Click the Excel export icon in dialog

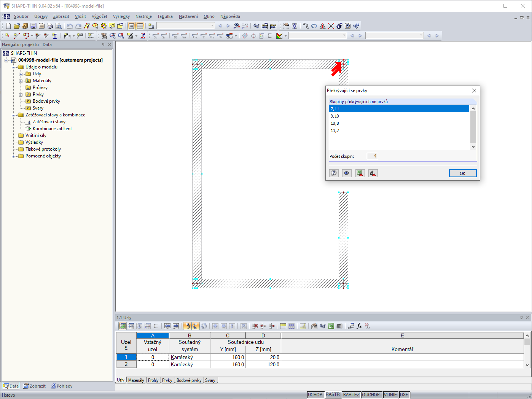[360, 173]
